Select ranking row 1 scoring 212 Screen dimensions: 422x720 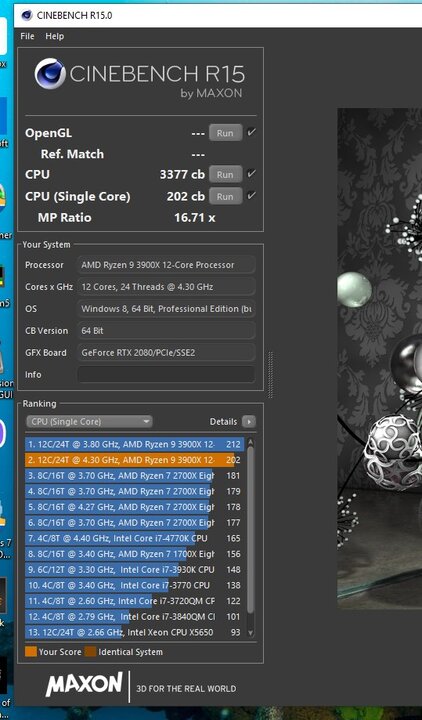coord(135,444)
